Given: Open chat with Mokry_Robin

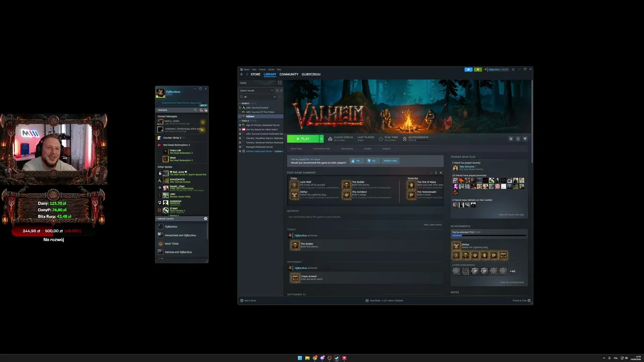Looking at the screenshot, I should click(182, 122).
